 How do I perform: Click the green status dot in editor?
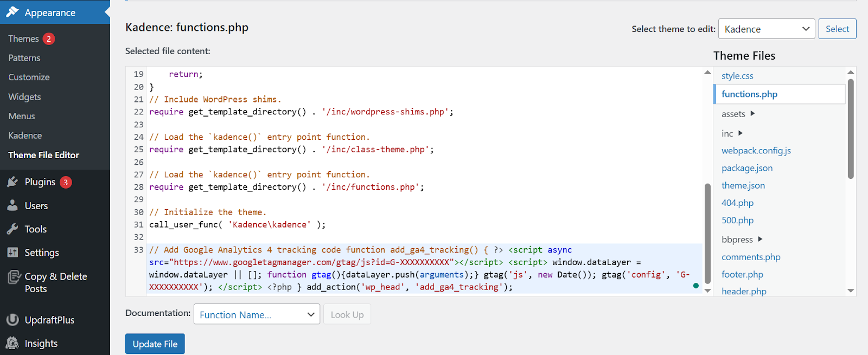(696, 286)
